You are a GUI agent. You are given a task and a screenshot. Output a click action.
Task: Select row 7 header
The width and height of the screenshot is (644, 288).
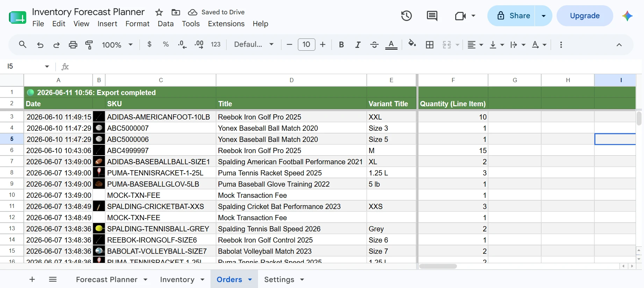[x=12, y=161]
